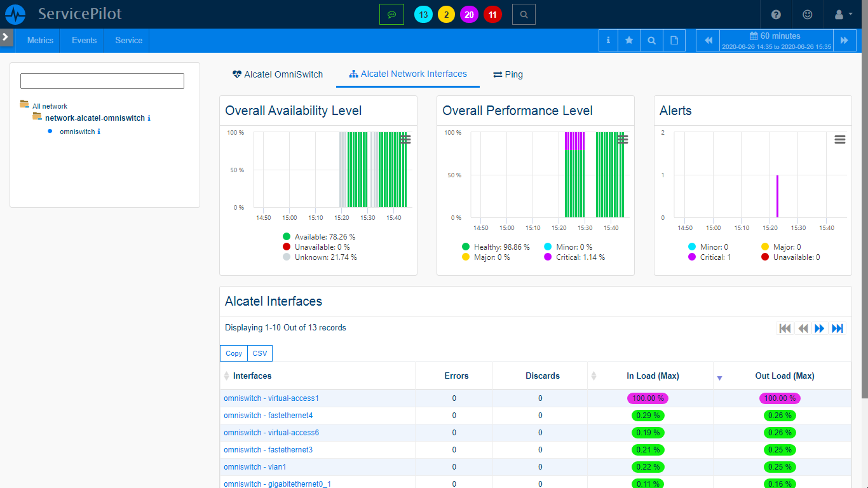868x488 pixels.
Task: Open the user account dropdown menu
Action: coord(843,14)
